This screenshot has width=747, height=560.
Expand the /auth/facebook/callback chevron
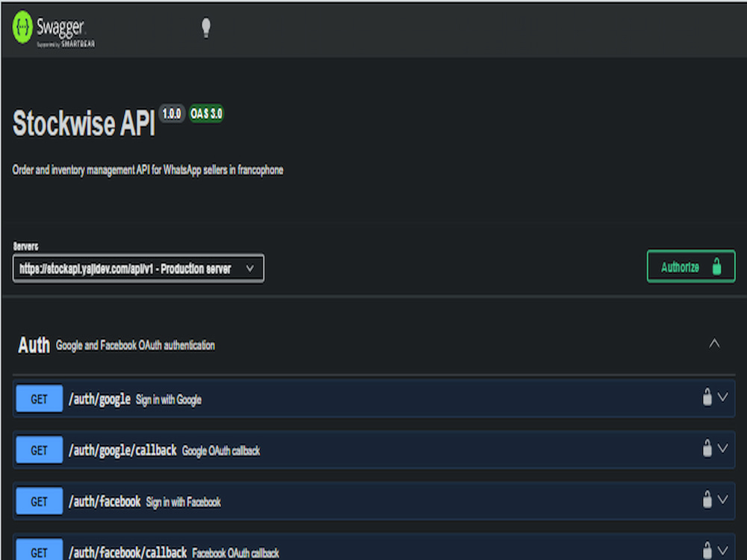point(722,550)
